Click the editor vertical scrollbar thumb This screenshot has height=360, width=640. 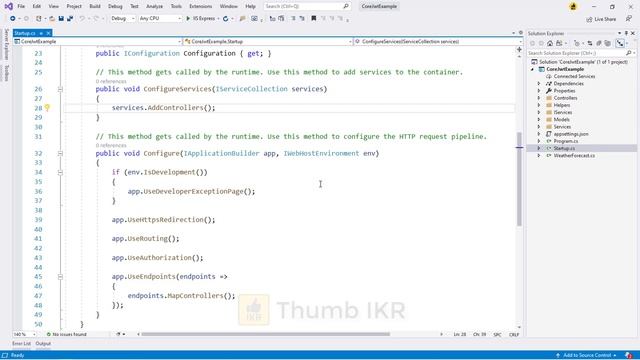519,179
